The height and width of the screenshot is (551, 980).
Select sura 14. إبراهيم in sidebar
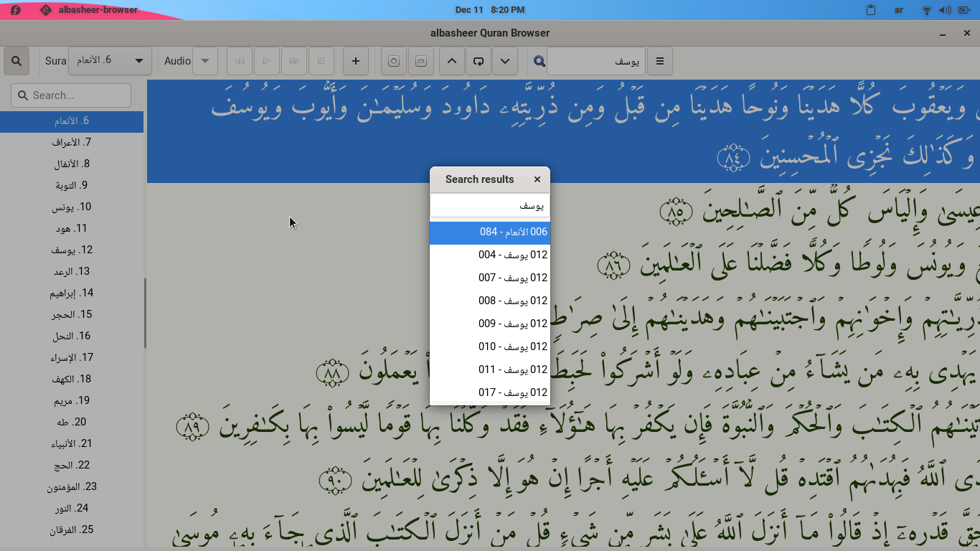[72, 293]
